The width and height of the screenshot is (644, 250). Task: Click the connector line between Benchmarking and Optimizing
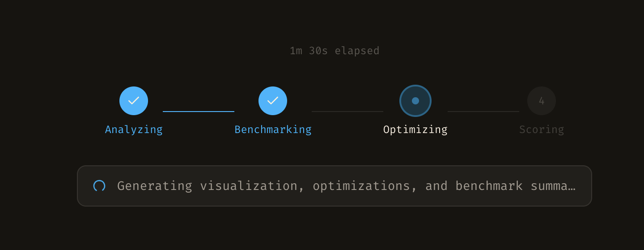347,111
